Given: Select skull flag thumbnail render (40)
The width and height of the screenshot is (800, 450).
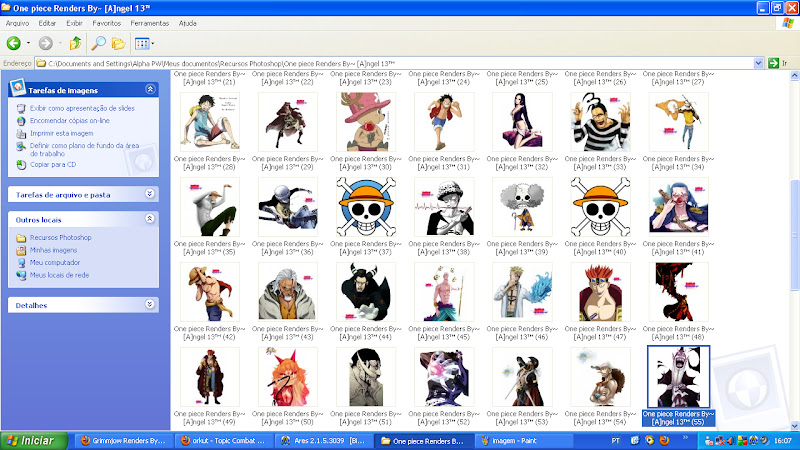Looking at the screenshot, I should (x=600, y=207).
